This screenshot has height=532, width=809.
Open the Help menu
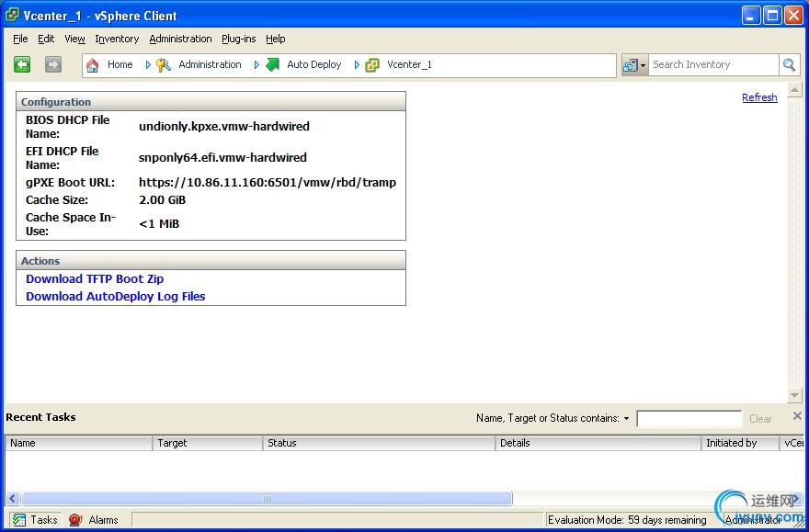click(x=276, y=39)
